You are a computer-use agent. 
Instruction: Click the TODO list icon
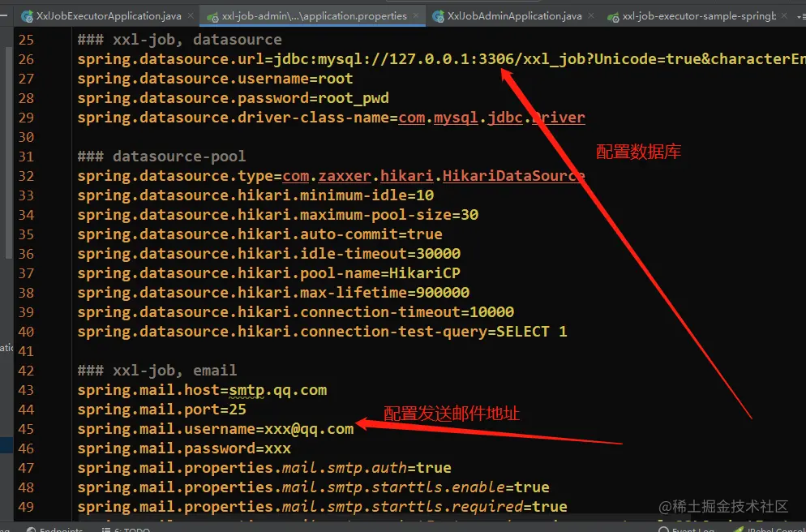pyautogui.click(x=106, y=530)
